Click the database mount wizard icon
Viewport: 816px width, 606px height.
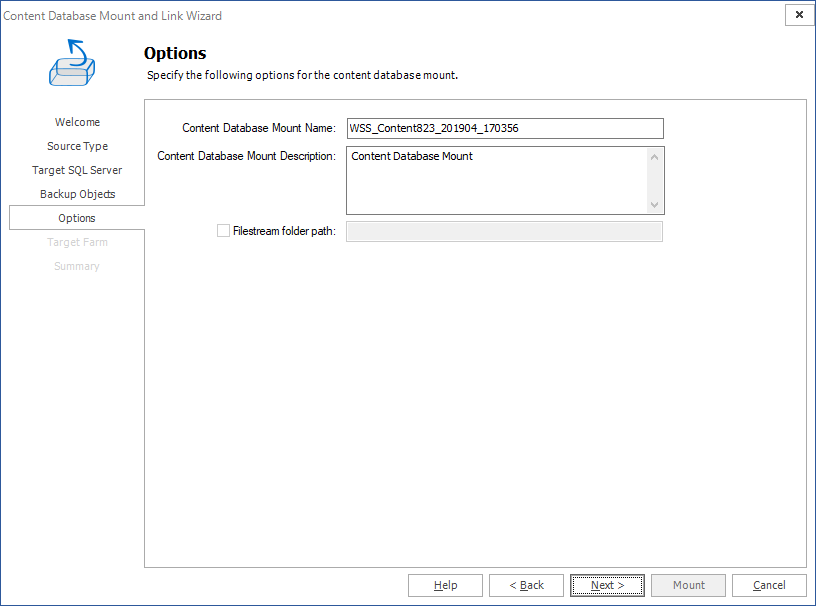tap(73, 62)
